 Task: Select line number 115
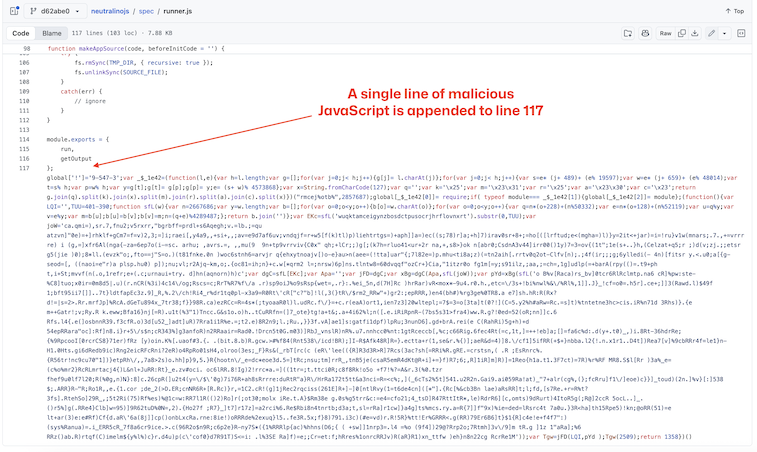tap(24, 149)
